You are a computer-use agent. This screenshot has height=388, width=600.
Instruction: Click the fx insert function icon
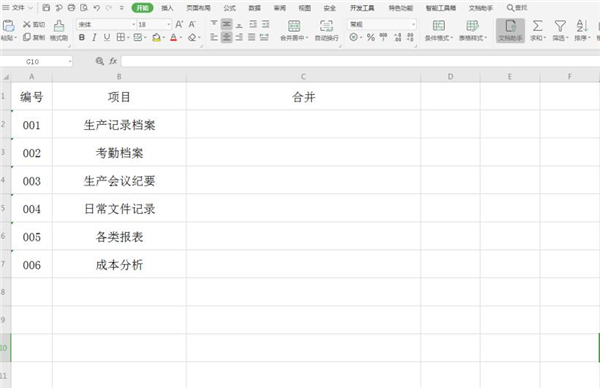pos(113,61)
